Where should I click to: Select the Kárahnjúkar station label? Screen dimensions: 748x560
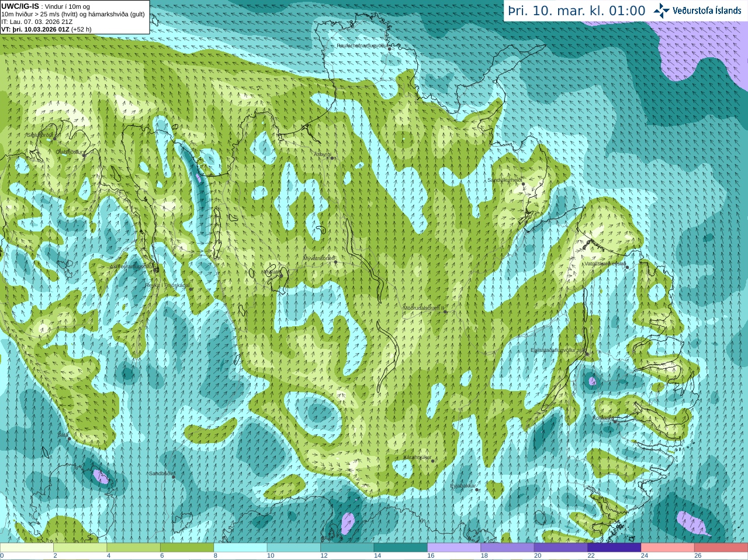point(417,457)
